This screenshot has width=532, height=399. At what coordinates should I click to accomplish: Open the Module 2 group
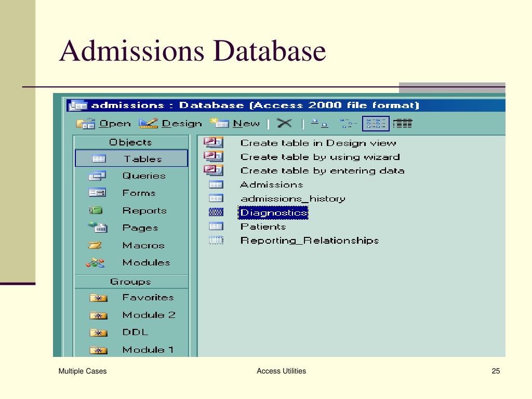pos(131,315)
